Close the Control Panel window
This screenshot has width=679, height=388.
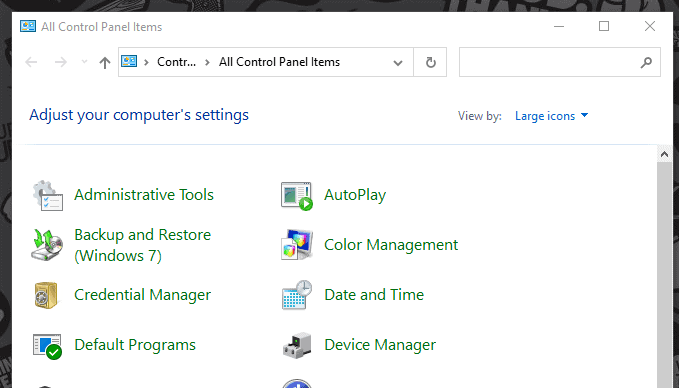(650, 26)
